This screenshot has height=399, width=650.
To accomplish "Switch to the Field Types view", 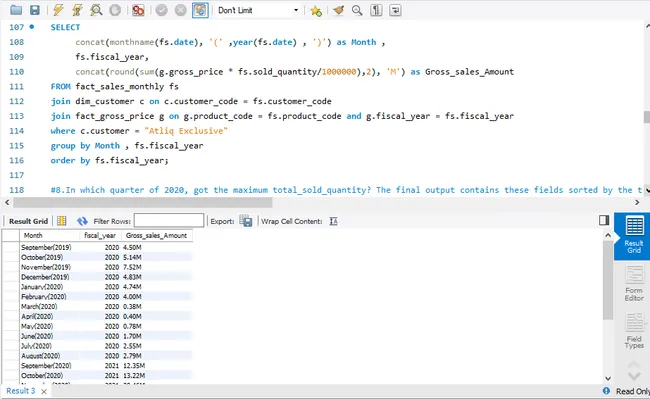I will [x=634, y=331].
